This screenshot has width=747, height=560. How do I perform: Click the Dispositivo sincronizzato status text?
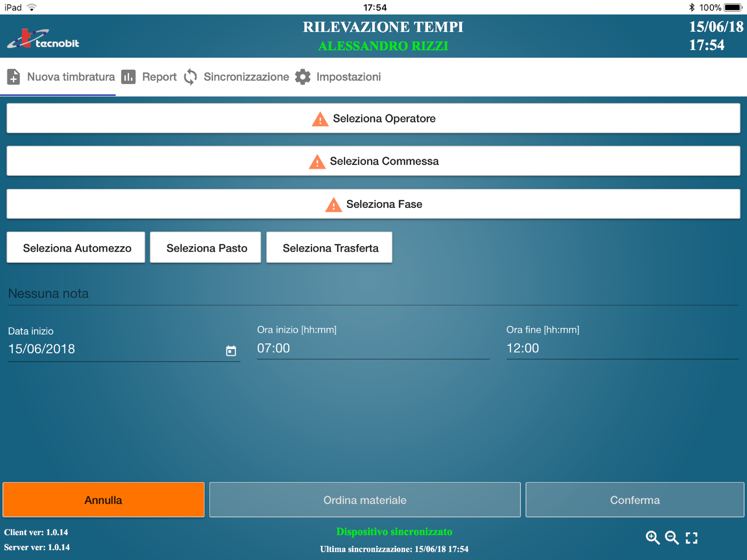click(394, 532)
